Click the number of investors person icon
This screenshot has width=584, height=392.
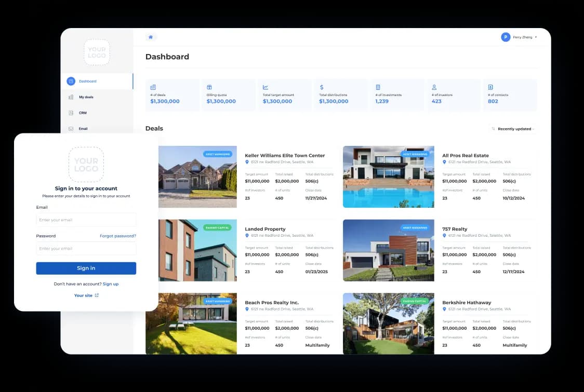(x=434, y=87)
